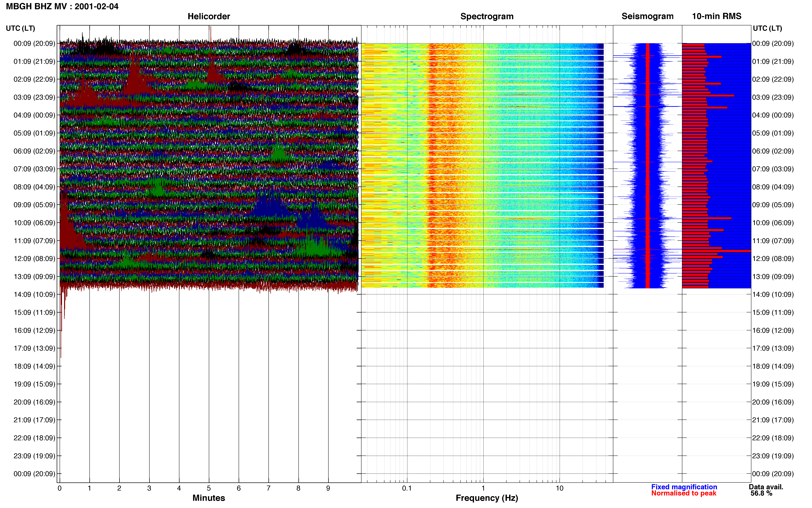Viewport: 812px width, 508px height.
Task: Click right-side time label '18:09 (14:09)'
Action: click(x=773, y=366)
